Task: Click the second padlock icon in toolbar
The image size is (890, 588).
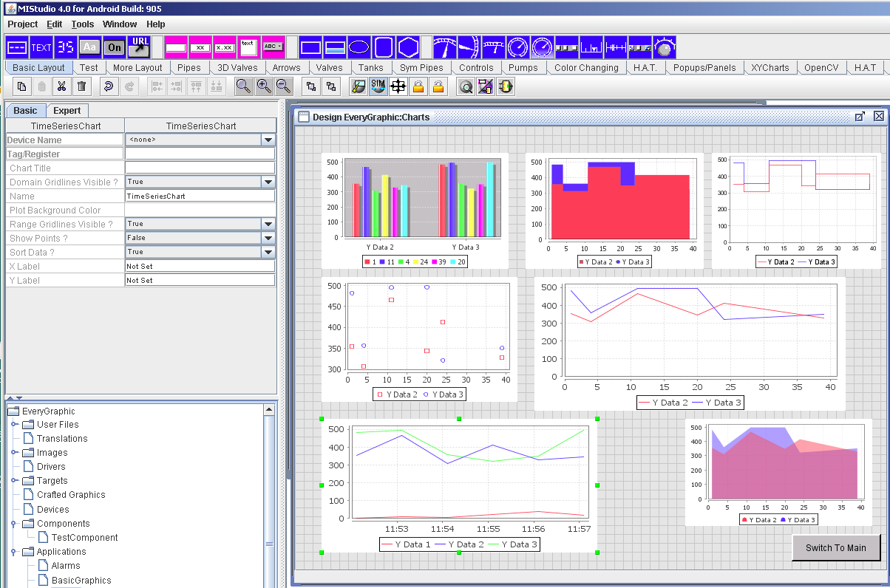Action: (x=438, y=86)
